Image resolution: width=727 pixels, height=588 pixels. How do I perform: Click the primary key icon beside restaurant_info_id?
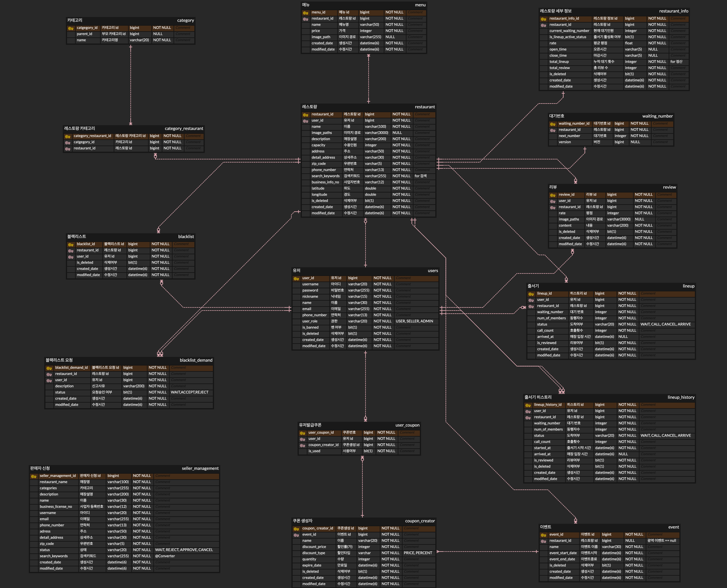pos(543,19)
